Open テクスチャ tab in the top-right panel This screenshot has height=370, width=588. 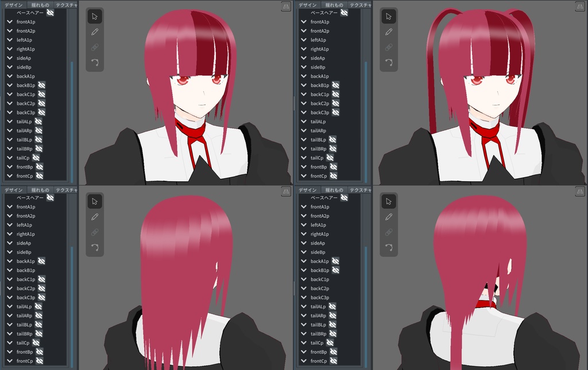point(360,5)
